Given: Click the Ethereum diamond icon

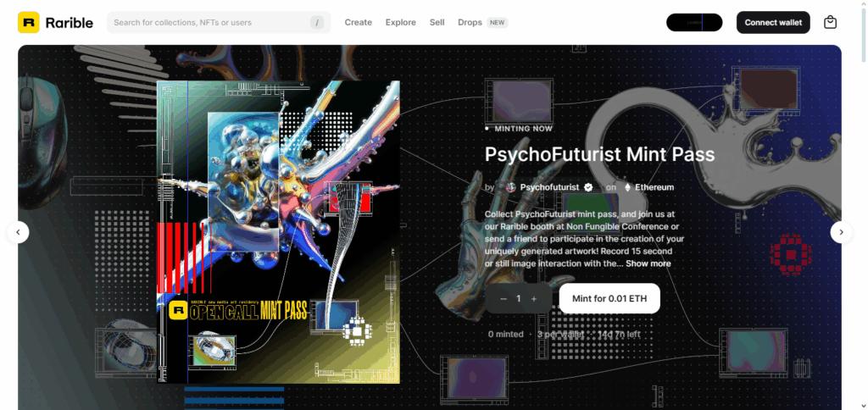Looking at the screenshot, I should tap(627, 187).
